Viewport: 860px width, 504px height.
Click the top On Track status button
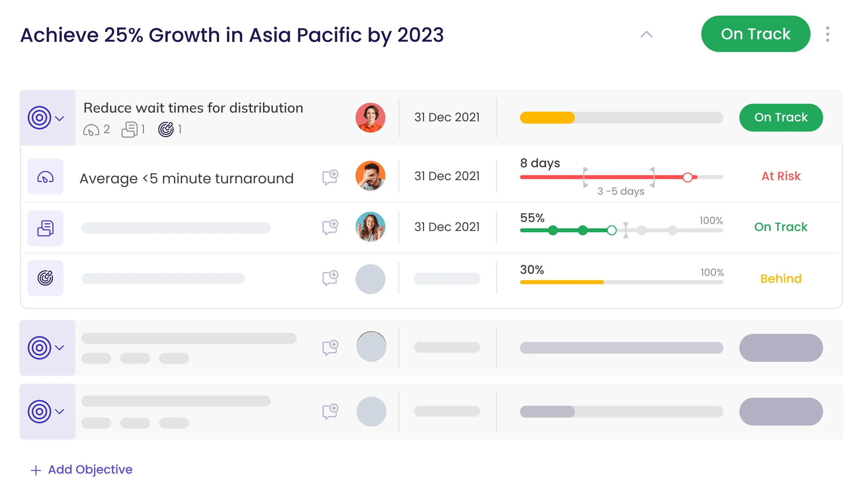point(755,34)
